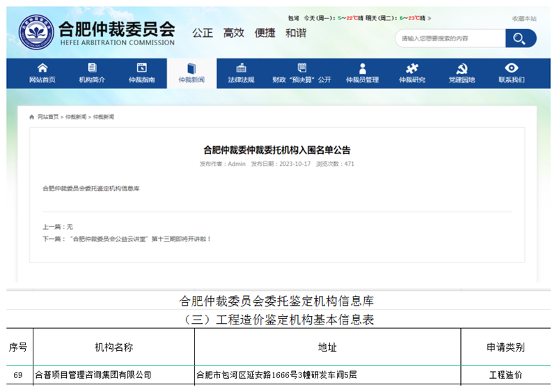Click table title 工程造价鉴定机构基本信息表

click(278, 320)
